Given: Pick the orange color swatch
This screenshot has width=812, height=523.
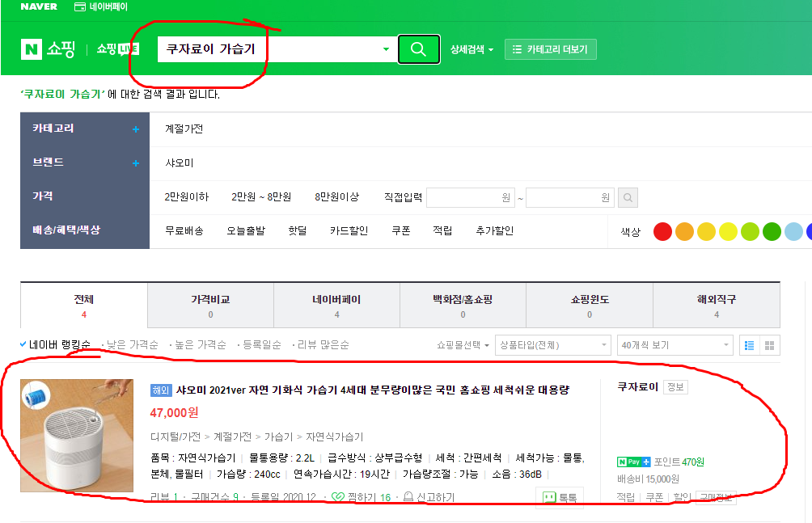Looking at the screenshot, I should point(684,231).
